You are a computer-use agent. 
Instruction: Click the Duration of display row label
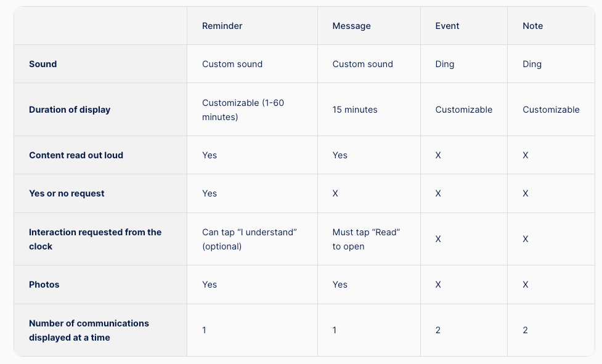click(70, 110)
